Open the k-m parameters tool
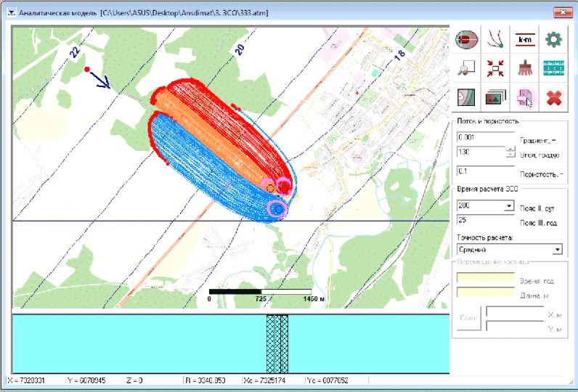Viewport: 578px width, 392px height. click(x=524, y=40)
